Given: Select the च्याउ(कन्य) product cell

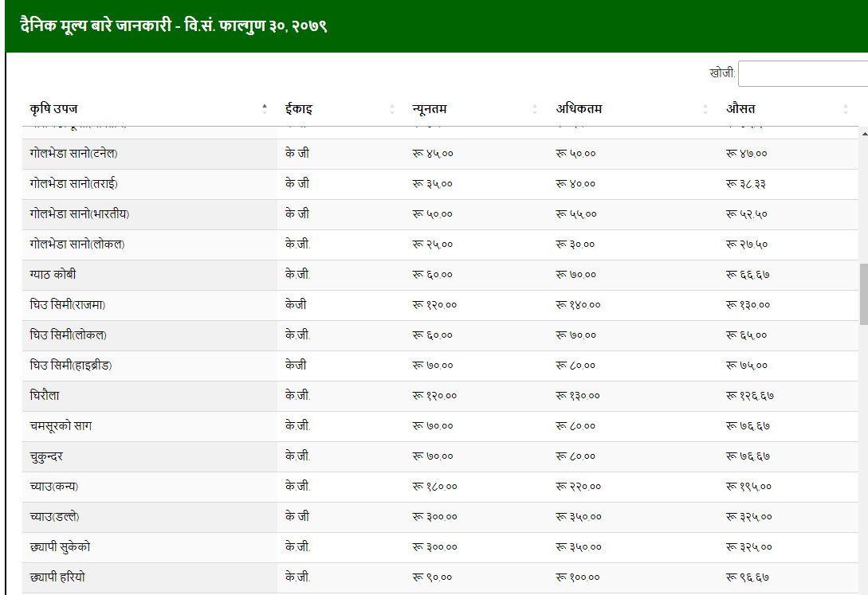Looking at the screenshot, I should (x=53, y=487).
